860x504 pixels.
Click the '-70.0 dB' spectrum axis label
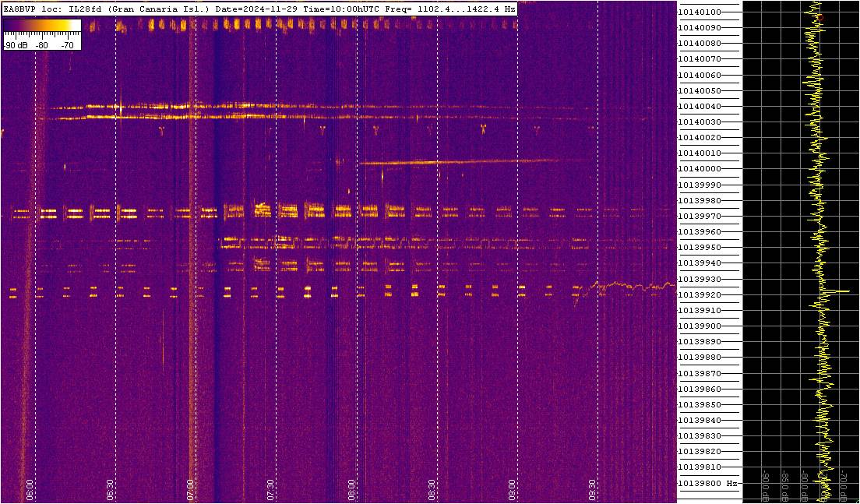[844, 485]
